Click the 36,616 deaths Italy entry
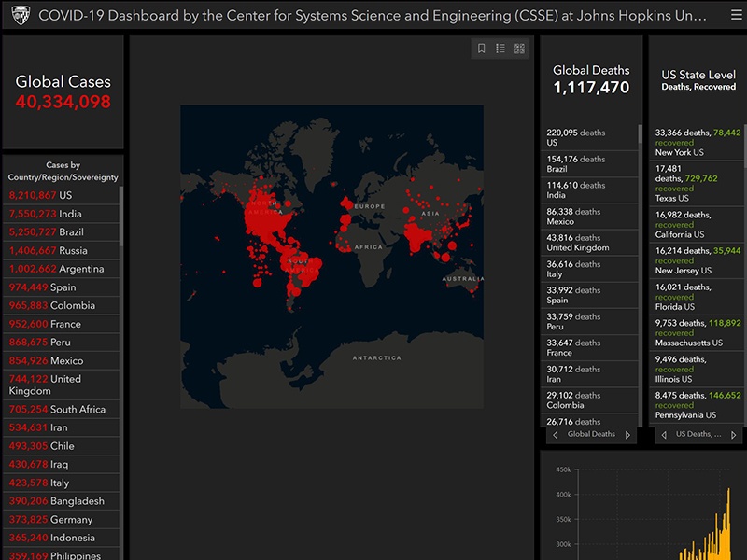Image resolution: width=747 pixels, height=560 pixels. [x=589, y=269]
